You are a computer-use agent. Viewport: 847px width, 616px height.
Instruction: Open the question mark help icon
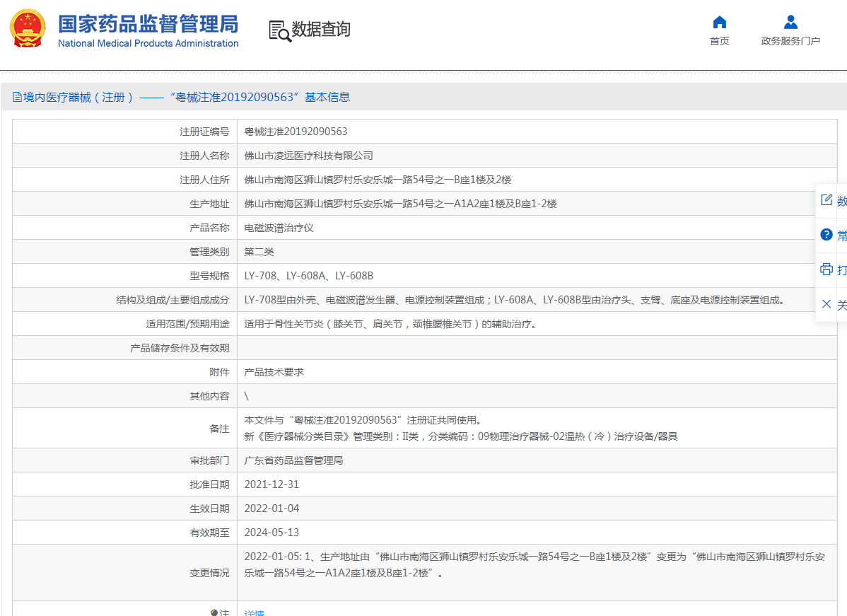(826, 235)
